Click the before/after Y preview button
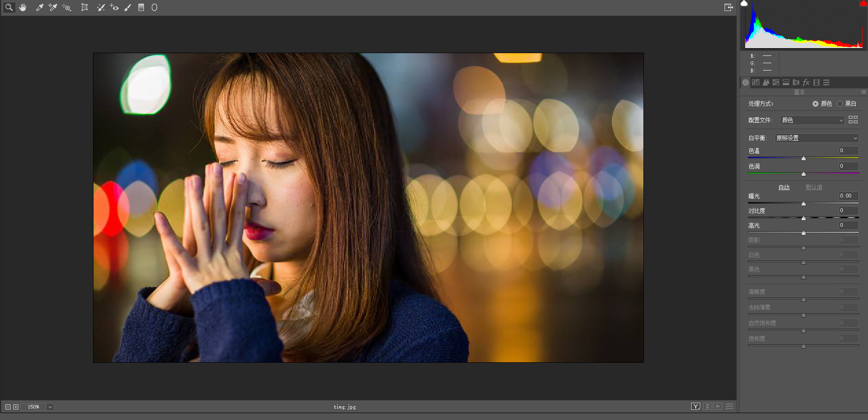868x420 pixels. pos(695,406)
